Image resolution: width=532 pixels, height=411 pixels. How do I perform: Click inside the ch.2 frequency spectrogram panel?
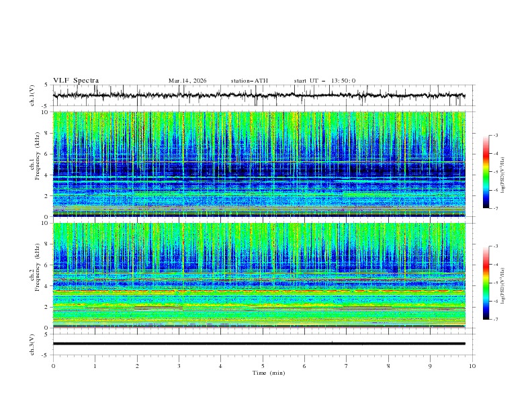(259, 275)
